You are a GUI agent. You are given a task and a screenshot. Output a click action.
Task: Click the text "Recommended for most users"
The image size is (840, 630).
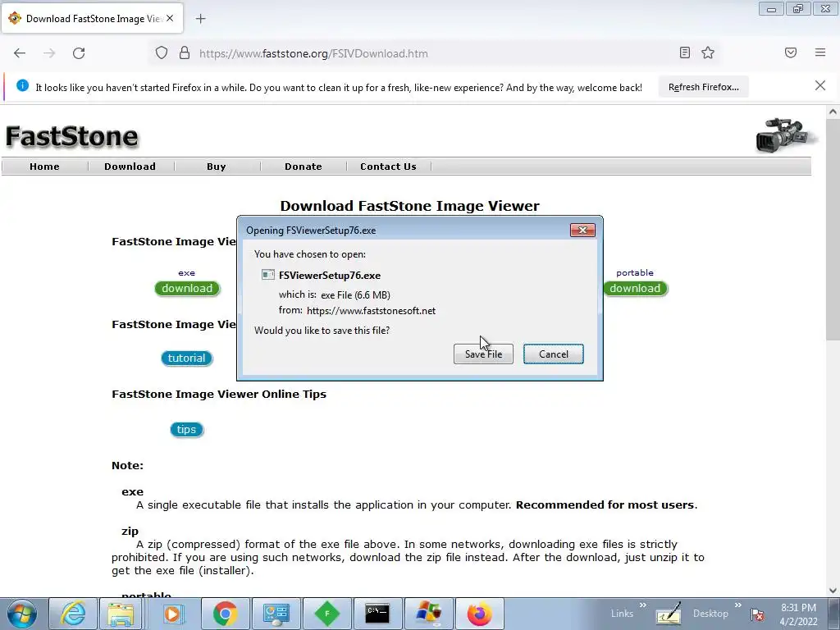pos(605,504)
